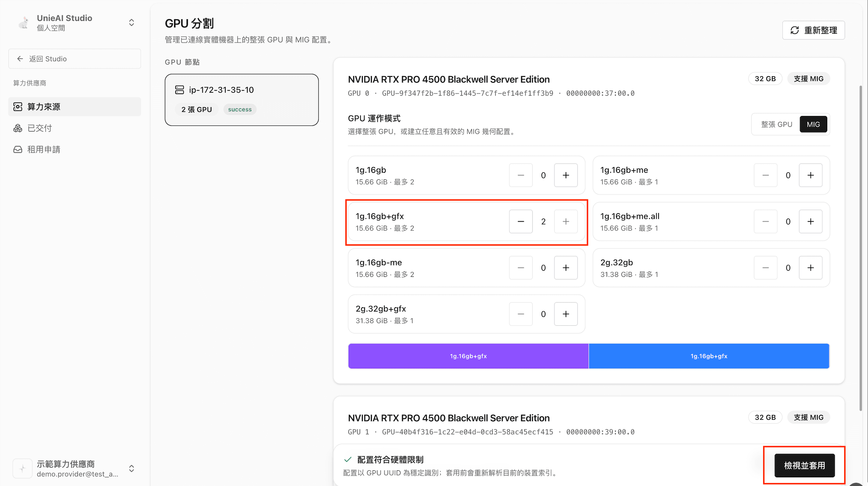Click the GPU 0 支援 MIG badge
The height and width of the screenshot is (486, 868).
(808, 79)
